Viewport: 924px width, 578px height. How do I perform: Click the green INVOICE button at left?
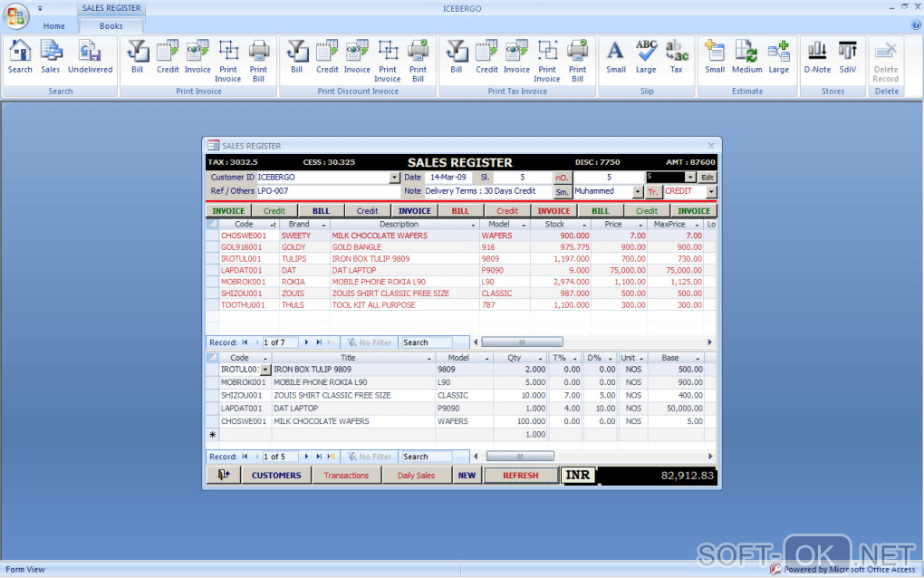coord(228,211)
